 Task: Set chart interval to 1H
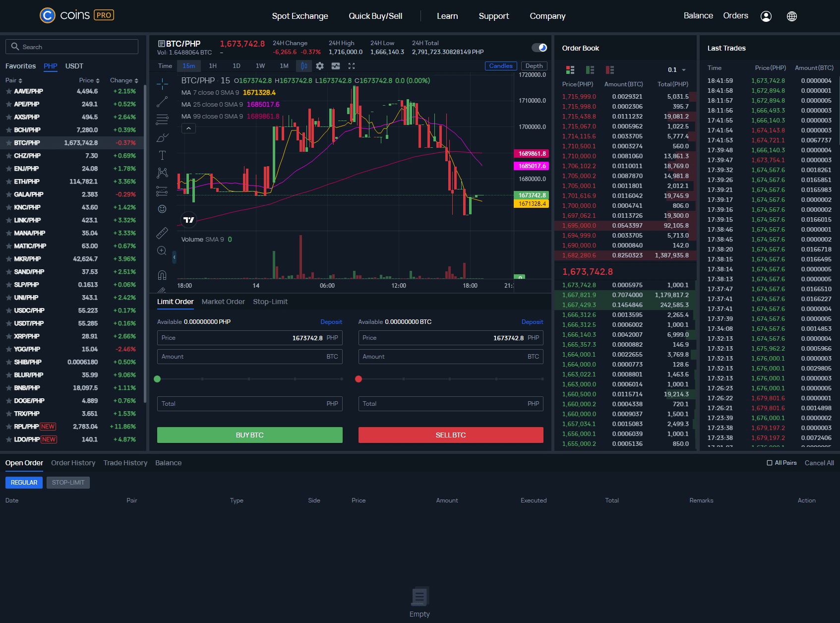tap(213, 66)
